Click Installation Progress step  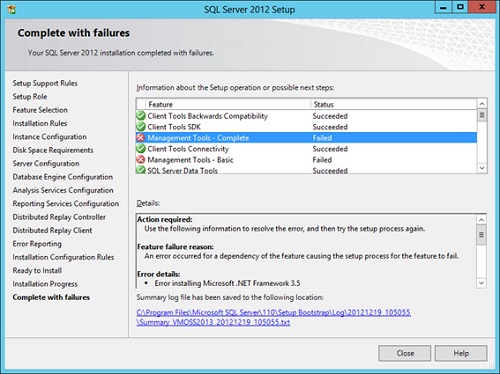(x=45, y=284)
